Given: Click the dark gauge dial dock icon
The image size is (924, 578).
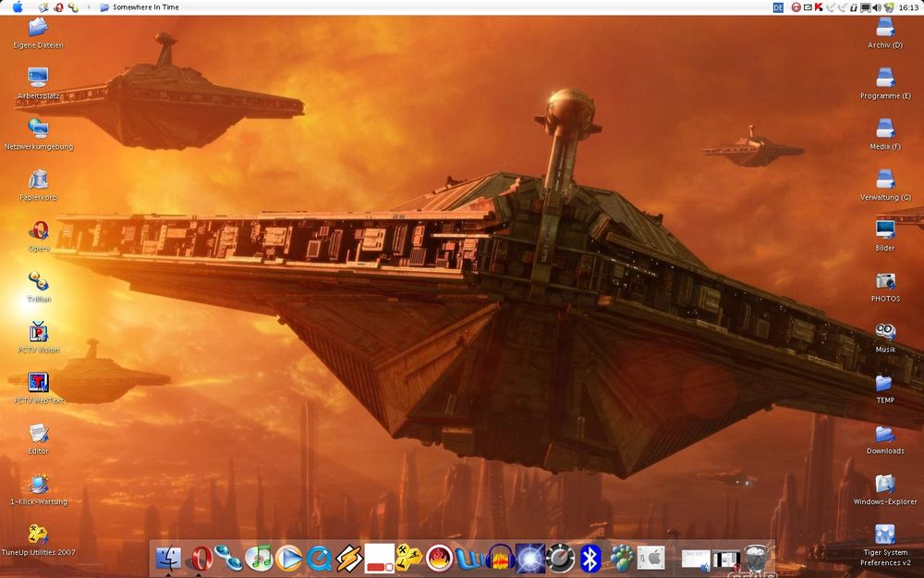Looking at the screenshot, I should pyautogui.click(x=561, y=558).
